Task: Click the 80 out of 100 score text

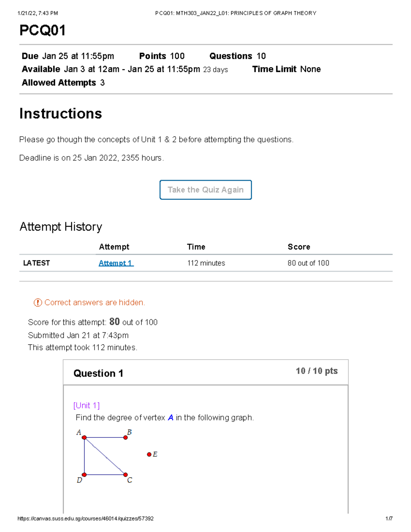Action: [x=308, y=263]
